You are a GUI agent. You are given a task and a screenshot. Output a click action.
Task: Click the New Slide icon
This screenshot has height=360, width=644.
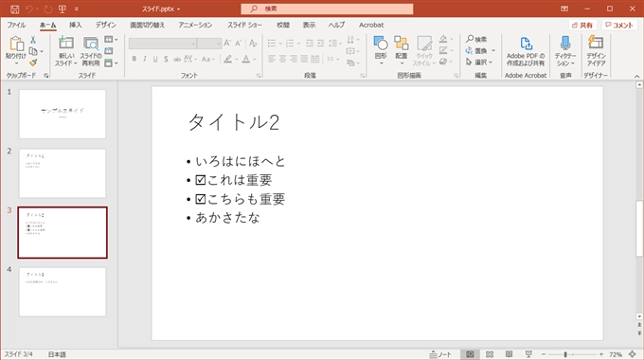click(x=66, y=43)
